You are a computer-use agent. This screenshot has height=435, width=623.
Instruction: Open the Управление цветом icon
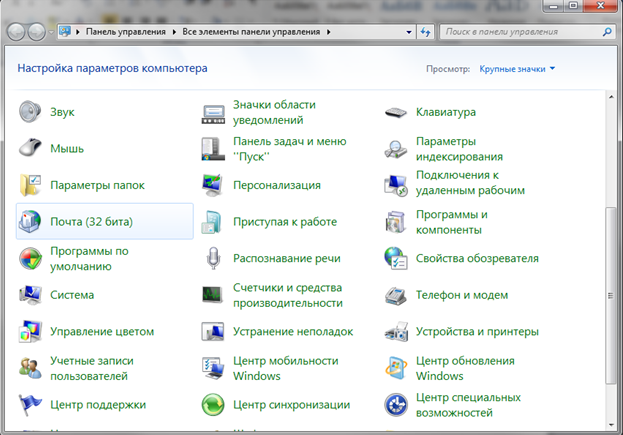coord(32,331)
